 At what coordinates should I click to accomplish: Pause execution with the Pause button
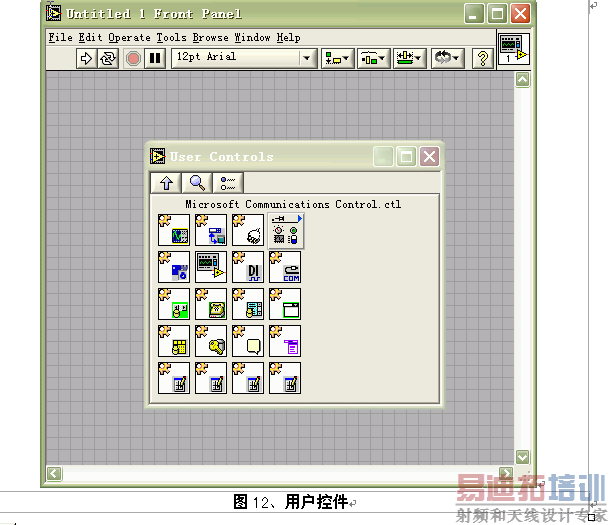point(155,59)
